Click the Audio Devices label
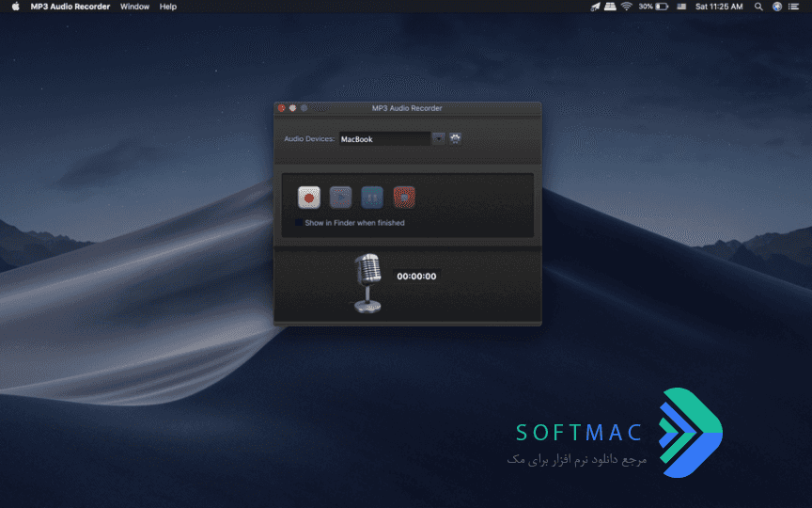This screenshot has width=812, height=508. click(309, 139)
